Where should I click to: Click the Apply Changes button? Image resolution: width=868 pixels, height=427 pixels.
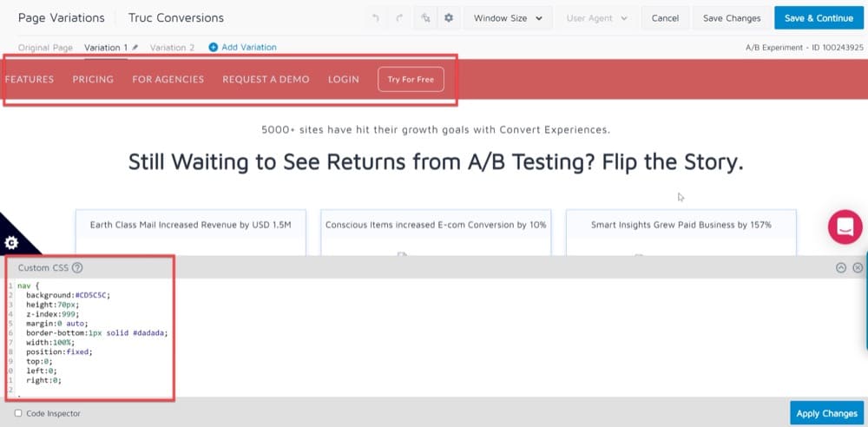tap(826, 413)
